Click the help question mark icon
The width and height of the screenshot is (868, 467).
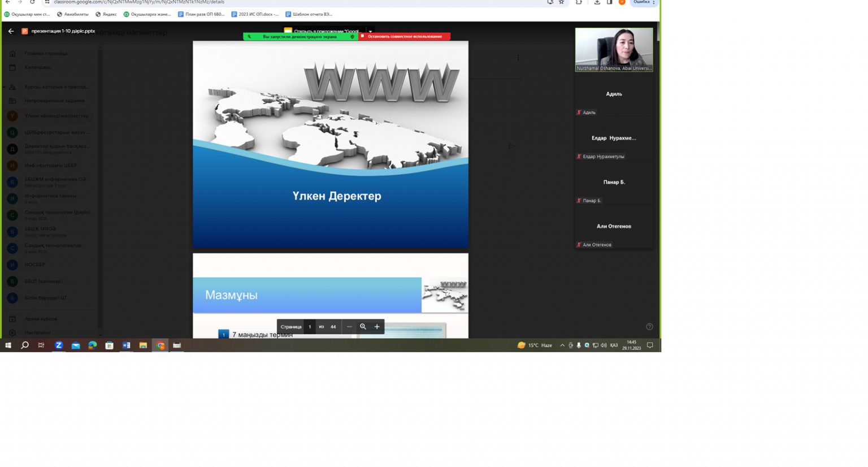pyautogui.click(x=649, y=327)
